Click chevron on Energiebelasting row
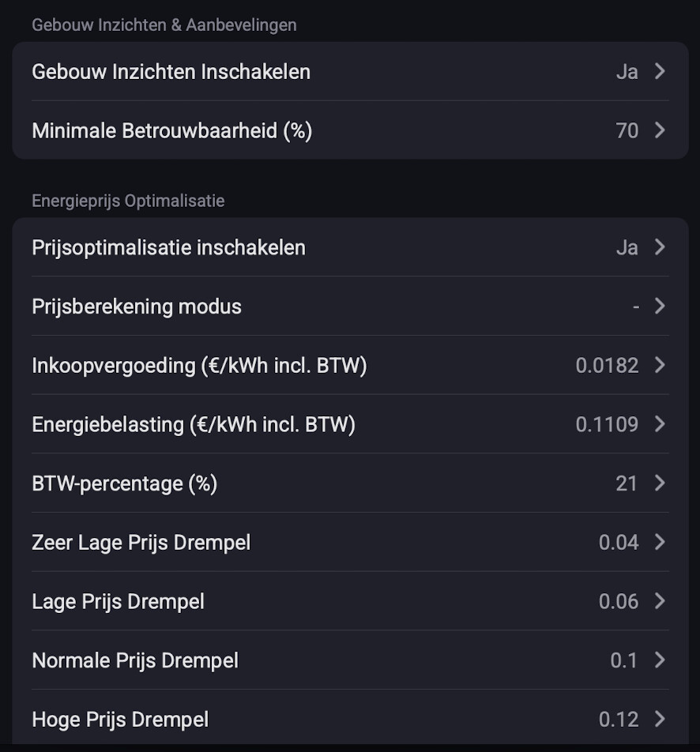This screenshot has height=752, width=700. coord(660,424)
